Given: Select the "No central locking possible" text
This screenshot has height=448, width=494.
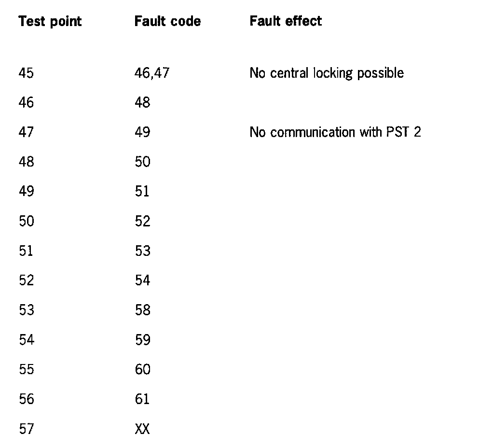Looking at the screenshot, I should coord(327,73).
